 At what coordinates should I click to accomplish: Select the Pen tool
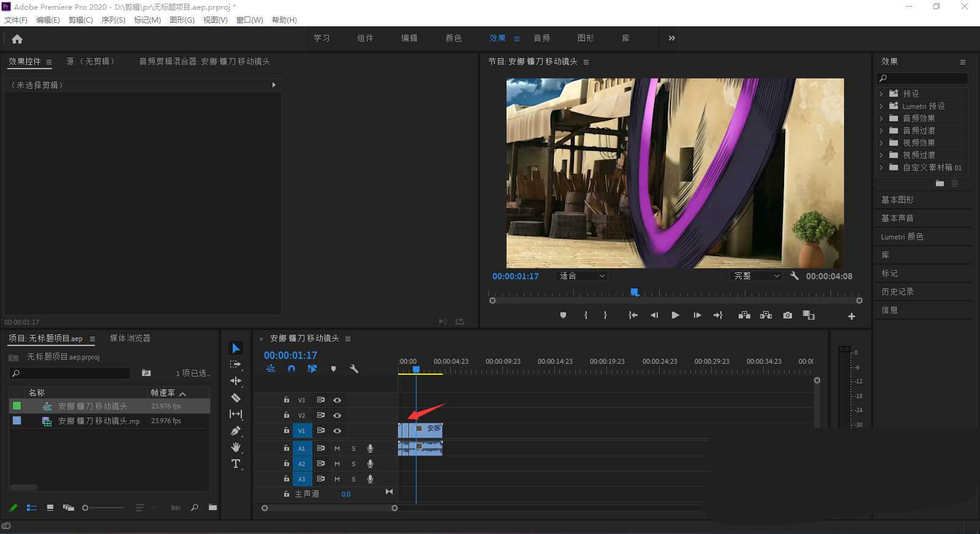pos(236,431)
